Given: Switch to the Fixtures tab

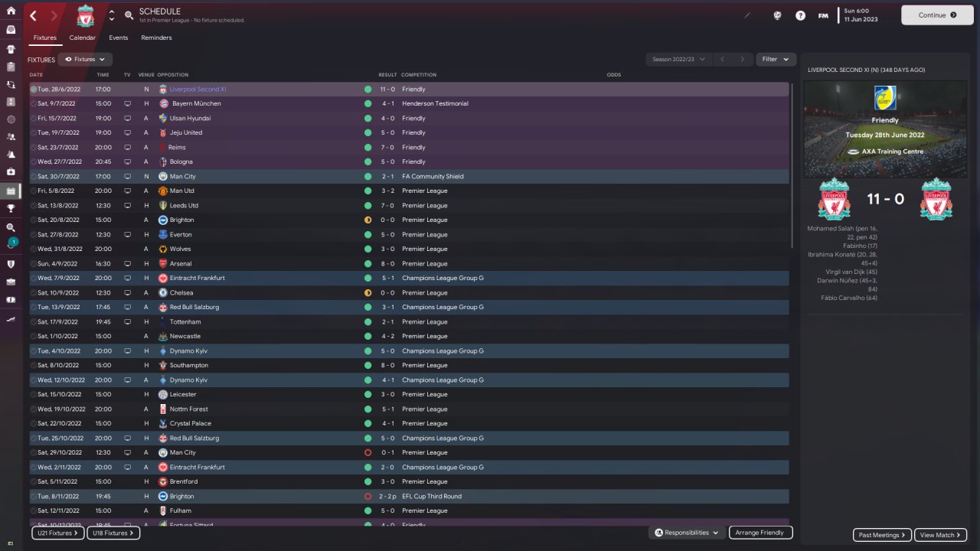Looking at the screenshot, I should [x=45, y=37].
